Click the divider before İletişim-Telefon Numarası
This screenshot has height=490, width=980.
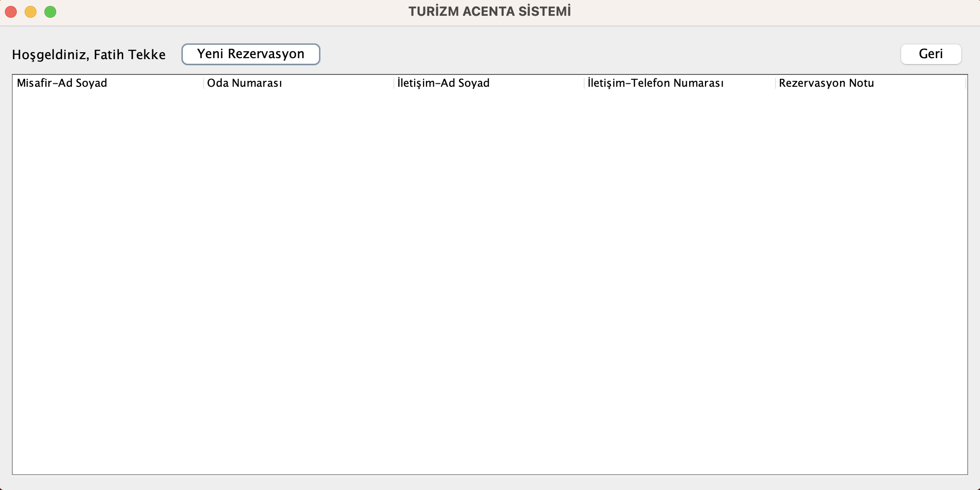[x=585, y=83]
